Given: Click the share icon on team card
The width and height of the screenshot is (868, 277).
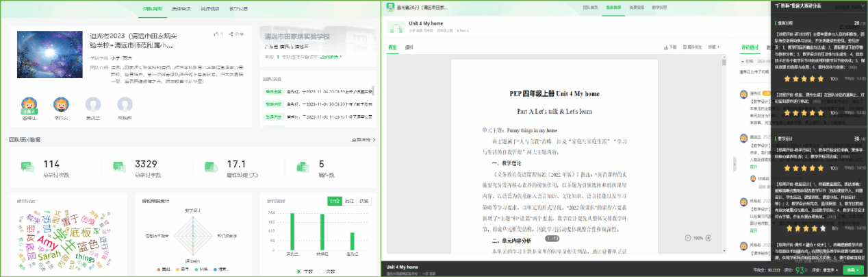Looking at the screenshot, I should (231, 34).
